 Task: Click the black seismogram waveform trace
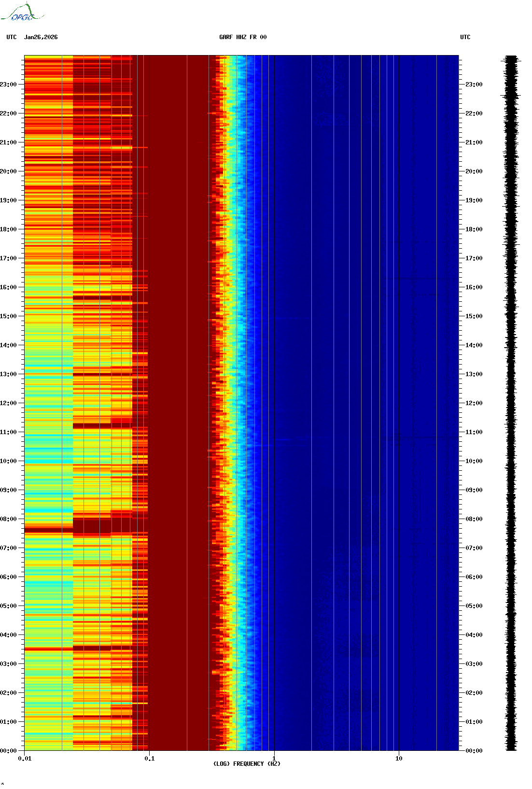click(x=511, y=403)
